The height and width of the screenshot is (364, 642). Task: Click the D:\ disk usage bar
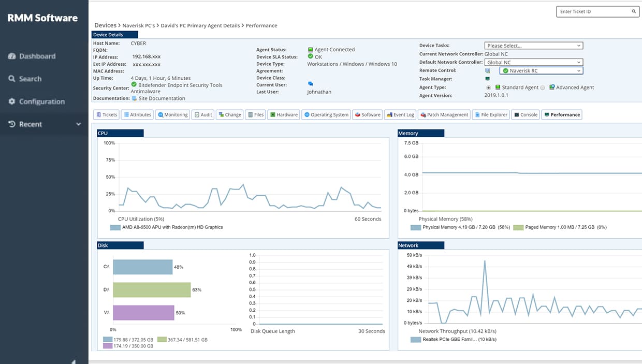[152, 290]
